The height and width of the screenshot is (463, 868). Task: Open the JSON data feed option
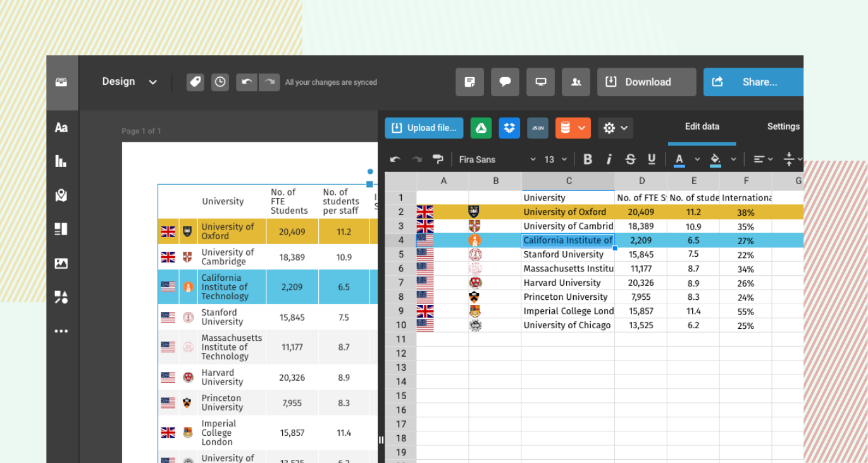(x=537, y=128)
